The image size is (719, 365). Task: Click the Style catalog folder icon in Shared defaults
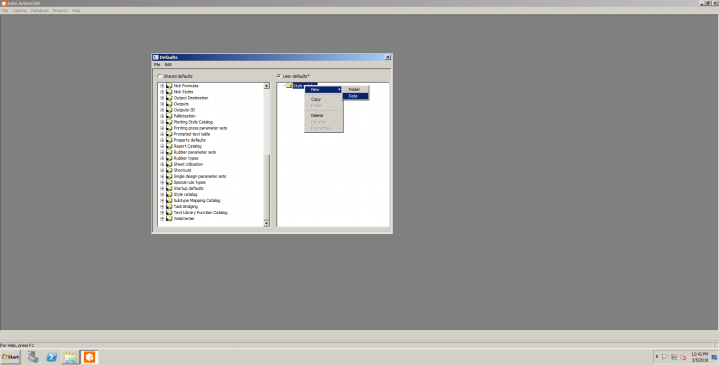169,194
